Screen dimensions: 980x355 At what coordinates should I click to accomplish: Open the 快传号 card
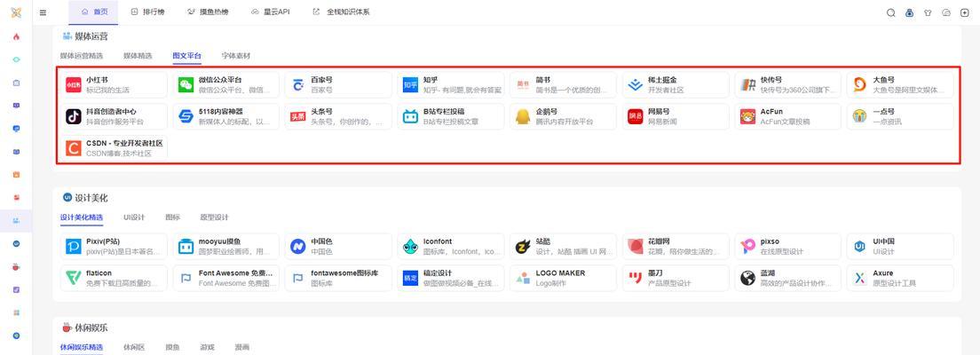[788, 85]
